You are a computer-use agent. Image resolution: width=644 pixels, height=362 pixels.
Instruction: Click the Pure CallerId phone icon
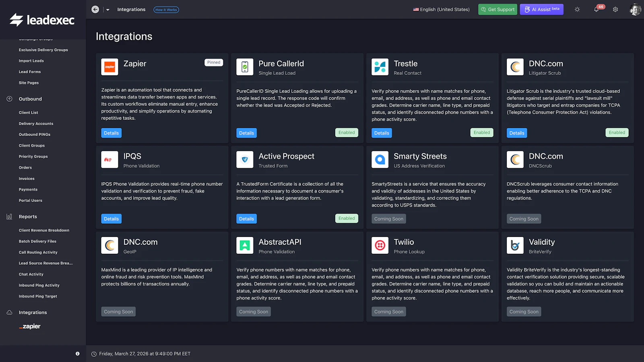coord(245,67)
